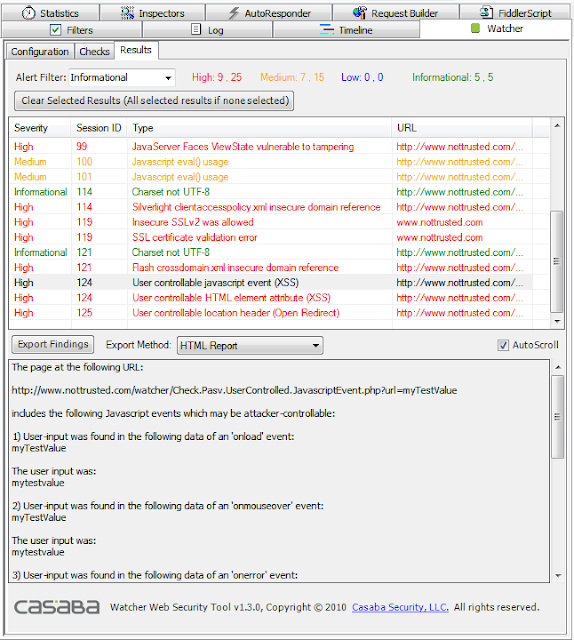The image size is (574, 640).
Task: Click the JavascriptEvent.php URL in details
Action: (x=234, y=390)
